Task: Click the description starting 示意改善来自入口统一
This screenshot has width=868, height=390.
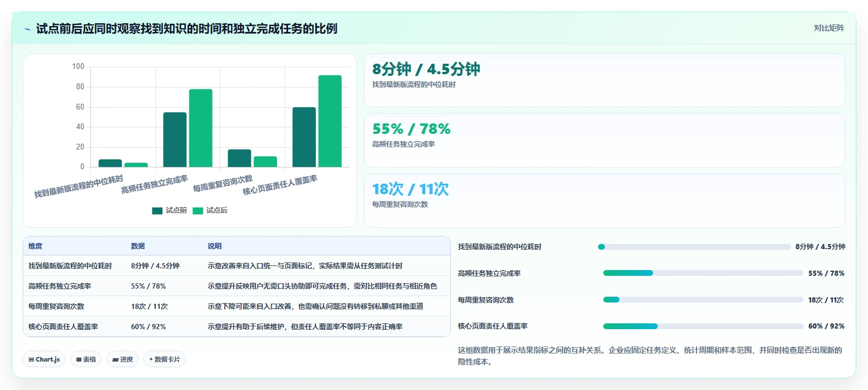Action: click(305, 266)
